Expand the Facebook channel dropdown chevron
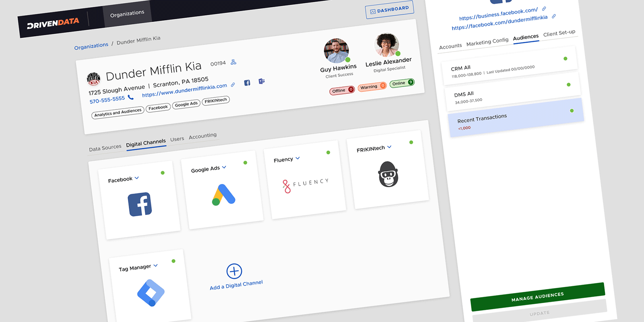 [137, 178]
